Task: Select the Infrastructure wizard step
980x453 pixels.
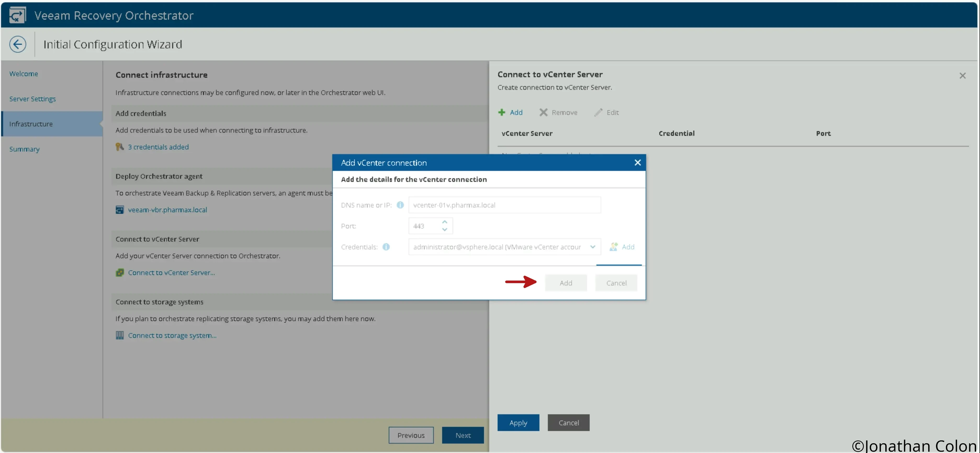Action: click(x=52, y=124)
